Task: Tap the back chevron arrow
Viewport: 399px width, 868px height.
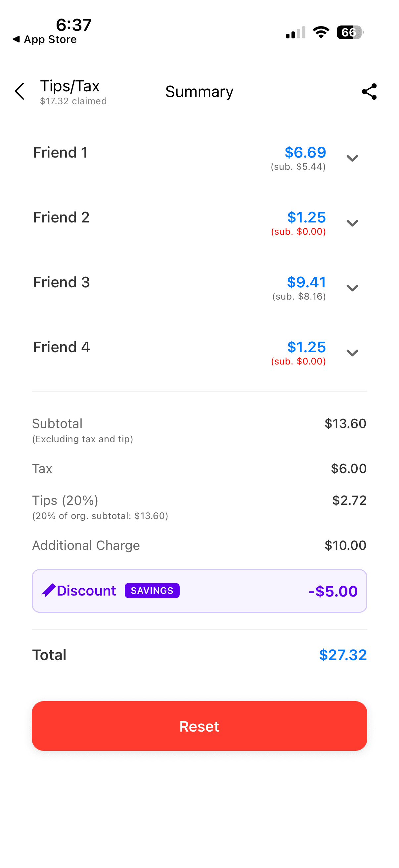Action: (x=20, y=91)
